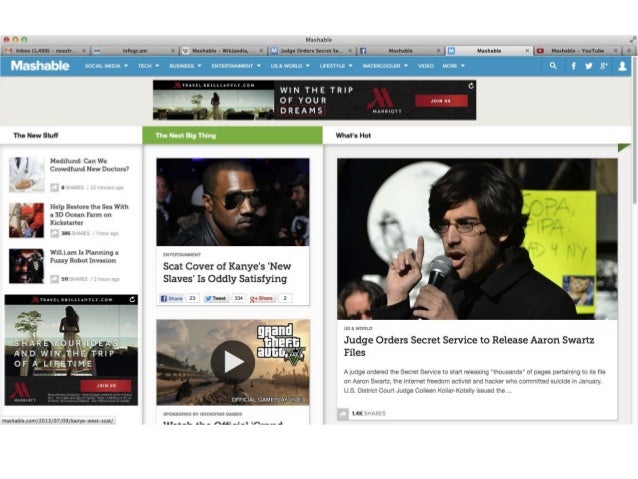Expand the Lifestyle dropdown menu

click(x=336, y=66)
